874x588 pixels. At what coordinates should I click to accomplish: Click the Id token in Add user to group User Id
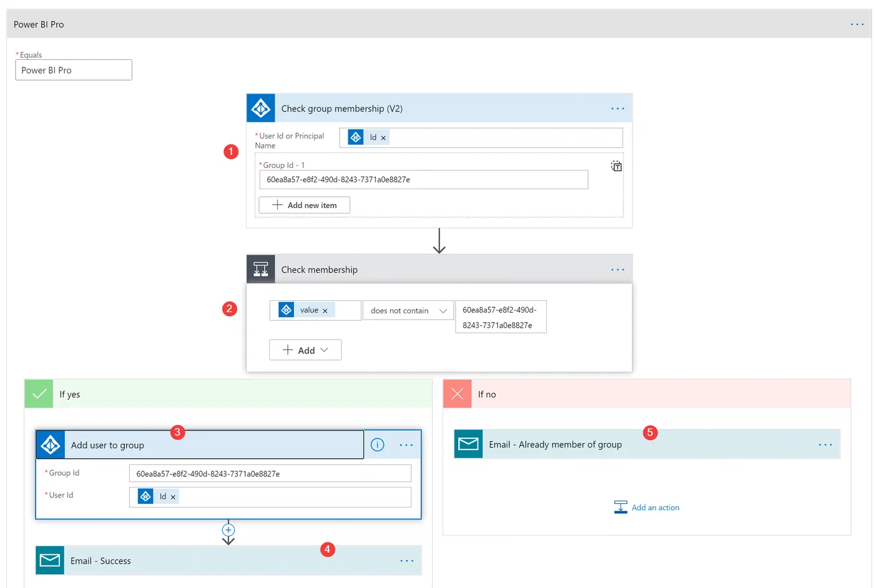tap(158, 496)
